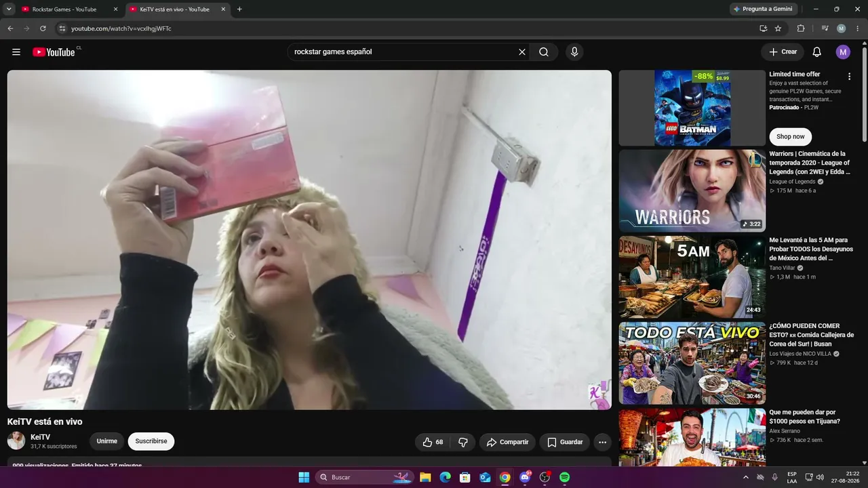The width and height of the screenshot is (868, 488).
Task: Clear the search query with the X
Action: pyautogui.click(x=522, y=52)
